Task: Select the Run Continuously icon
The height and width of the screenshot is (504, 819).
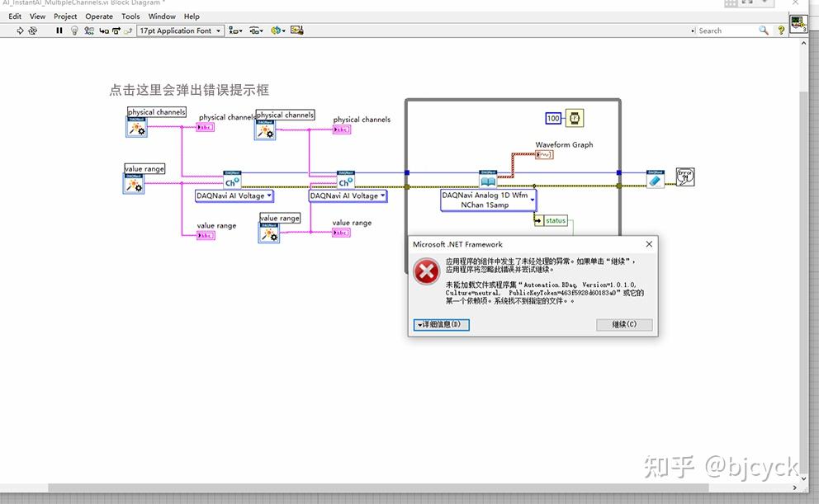Action: pyautogui.click(x=32, y=31)
